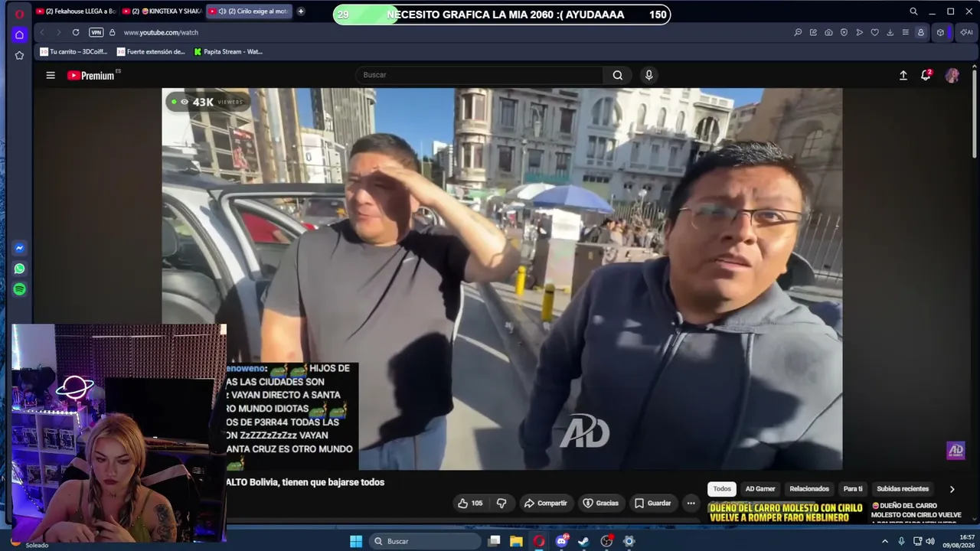Image resolution: width=980 pixels, height=551 pixels.
Task: Open the Easy Setup sliders icon
Action: tap(905, 32)
